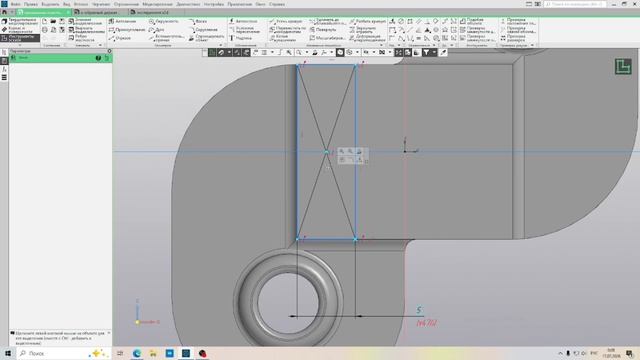Image resolution: width=640 pixels, height=360 pixels.
Task: Click Windows Start button
Action: (x=8, y=353)
